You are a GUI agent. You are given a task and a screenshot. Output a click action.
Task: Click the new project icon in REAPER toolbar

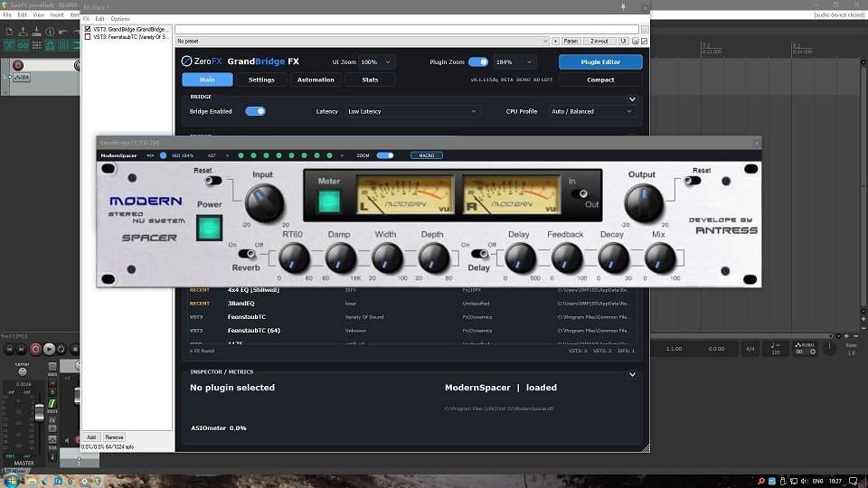[x=9, y=33]
